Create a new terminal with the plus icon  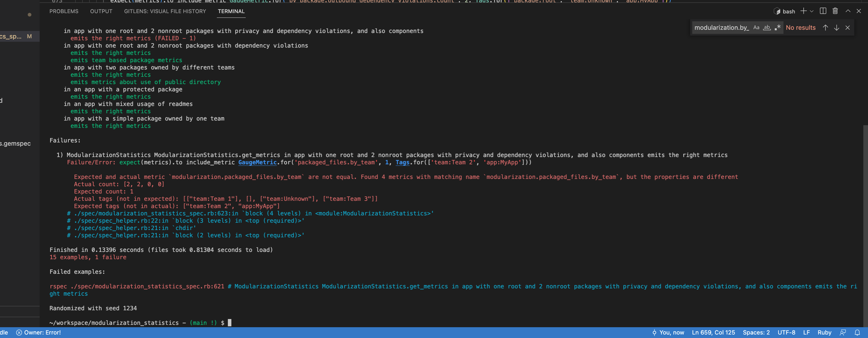pyautogui.click(x=803, y=11)
